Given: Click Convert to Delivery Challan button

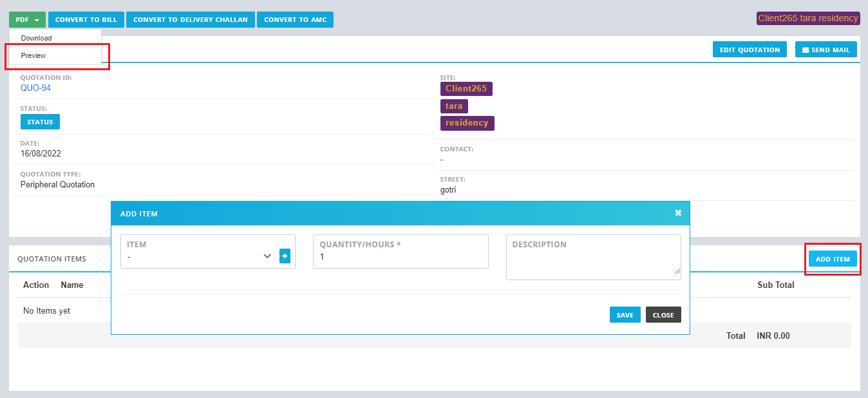Looking at the screenshot, I should click(191, 19).
